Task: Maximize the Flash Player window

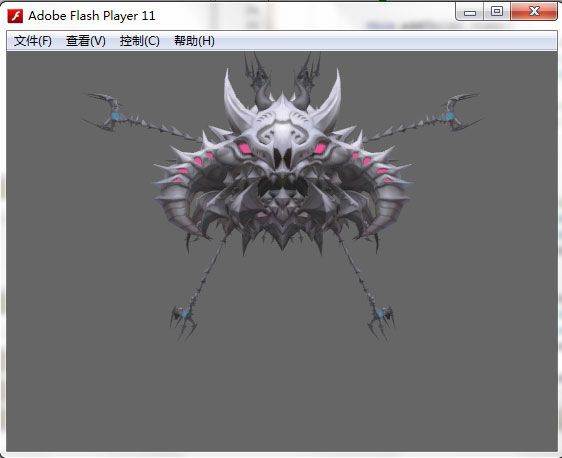Action: click(x=497, y=12)
